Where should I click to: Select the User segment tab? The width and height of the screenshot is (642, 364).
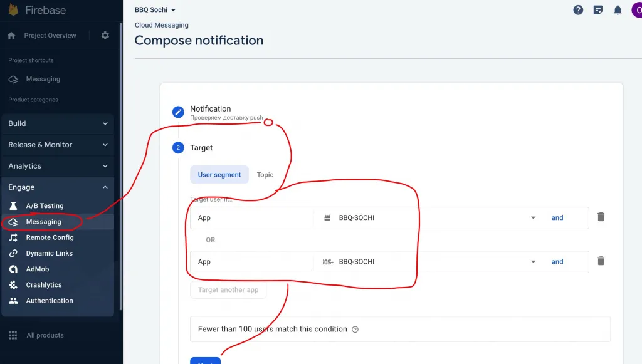(219, 175)
